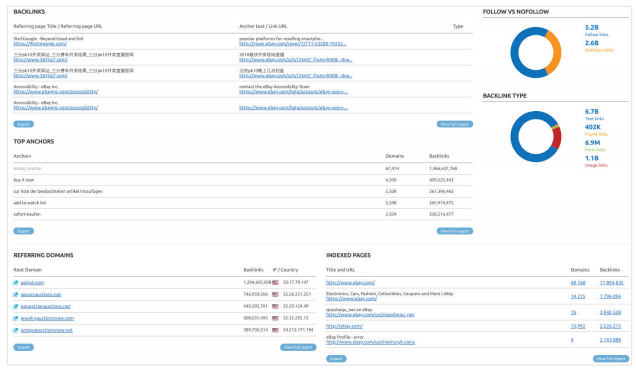Screen dimensions: 636x368
Task: Select the 5.2B follow links value
Action: [x=591, y=28]
